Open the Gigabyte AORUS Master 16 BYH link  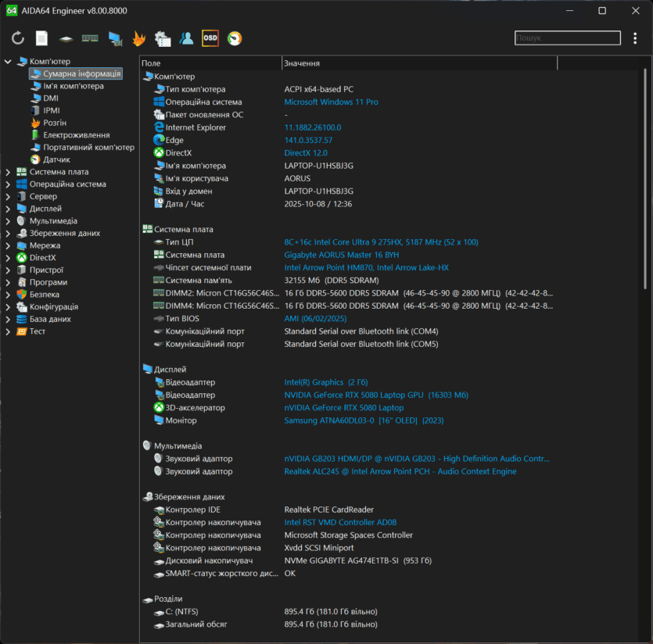click(341, 255)
